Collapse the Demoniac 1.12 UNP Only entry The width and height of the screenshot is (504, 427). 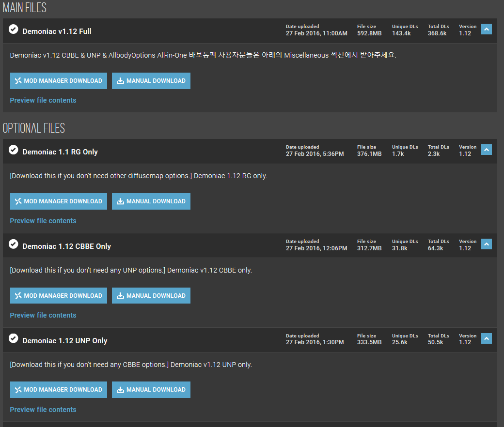(x=487, y=339)
